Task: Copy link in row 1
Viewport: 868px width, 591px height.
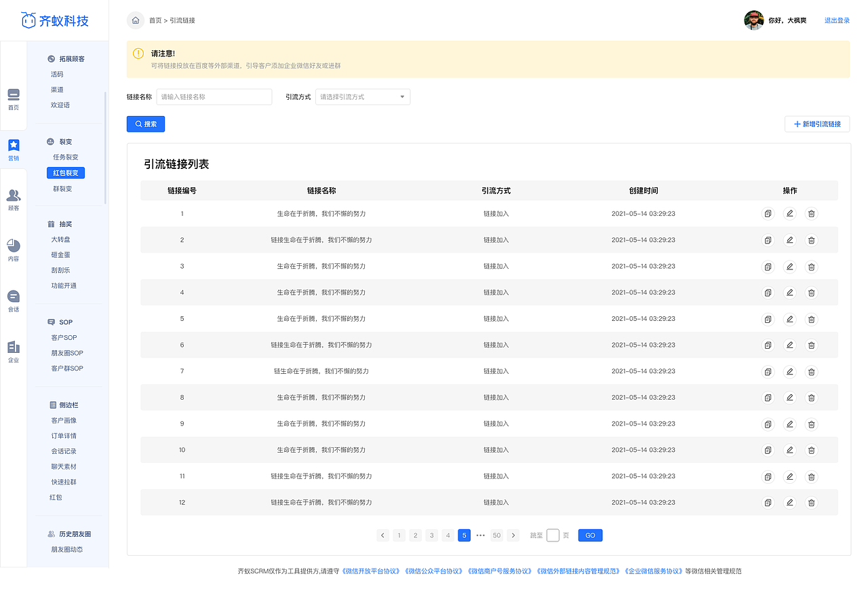Action: tap(768, 214)
